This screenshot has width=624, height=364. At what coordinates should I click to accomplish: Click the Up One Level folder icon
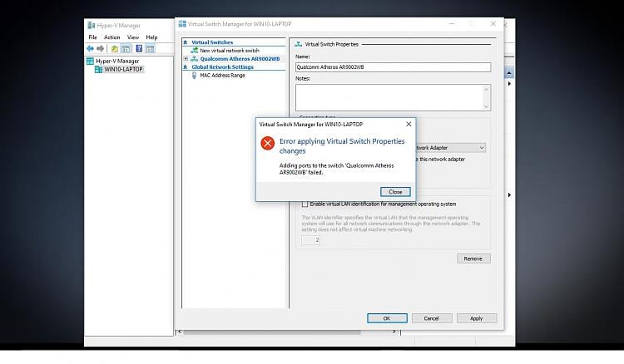(115, 48)
